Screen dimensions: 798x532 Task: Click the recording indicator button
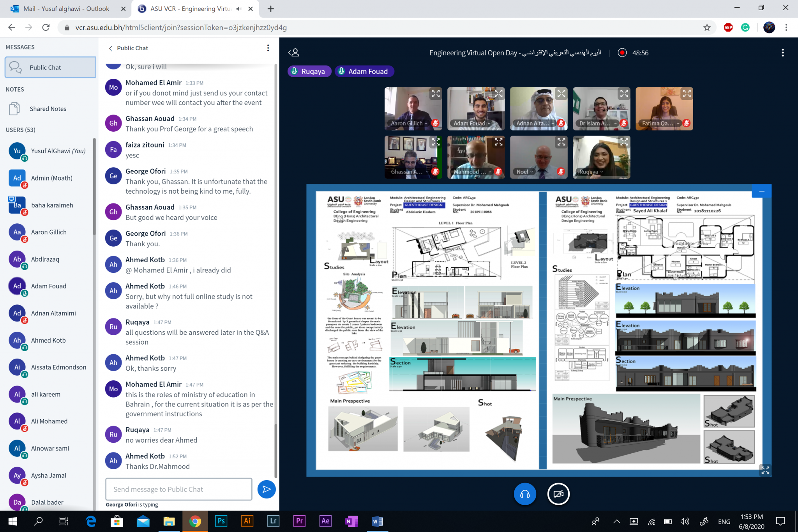pos(622,53)
